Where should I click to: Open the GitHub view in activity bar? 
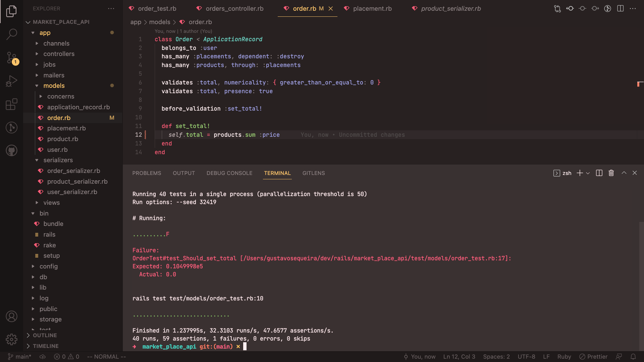coord(12,150)
